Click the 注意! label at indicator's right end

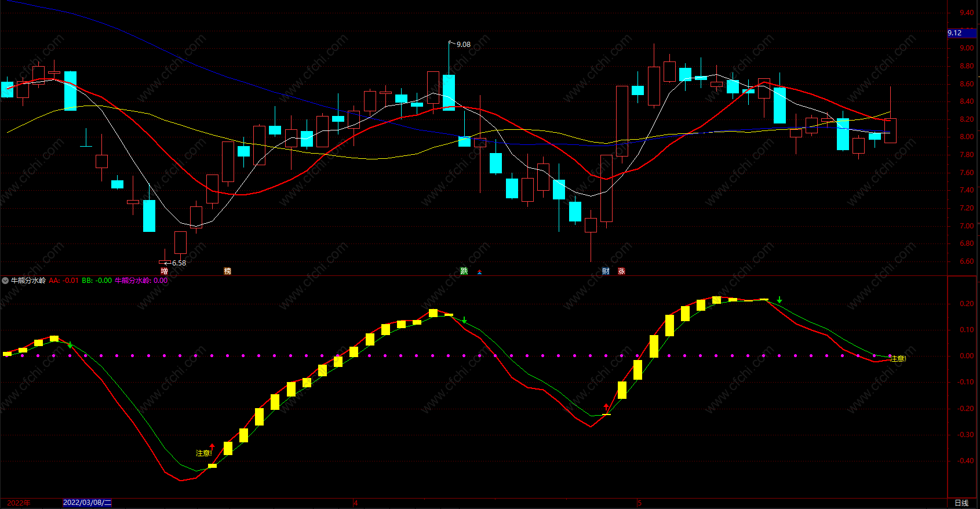tap(898, 359)
